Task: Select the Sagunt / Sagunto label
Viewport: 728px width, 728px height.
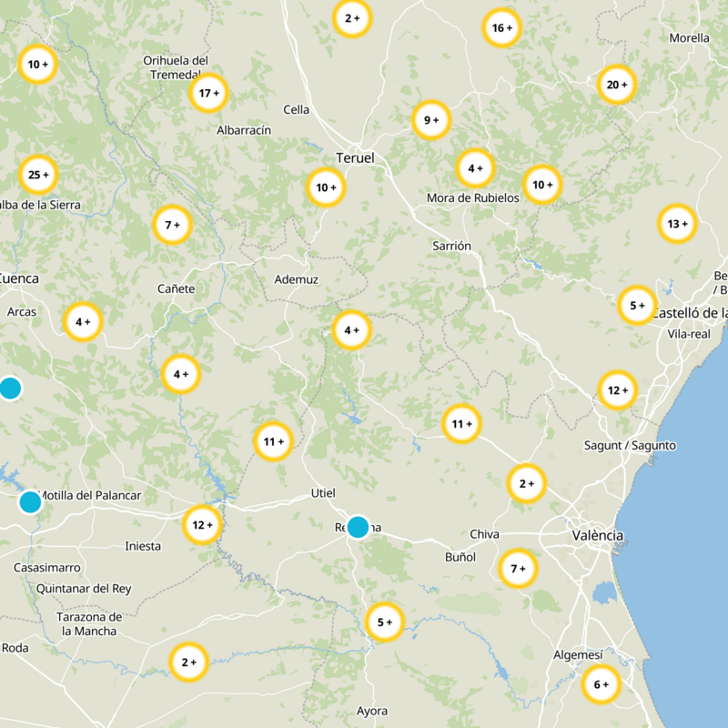Action: click(x=630, y=445)
